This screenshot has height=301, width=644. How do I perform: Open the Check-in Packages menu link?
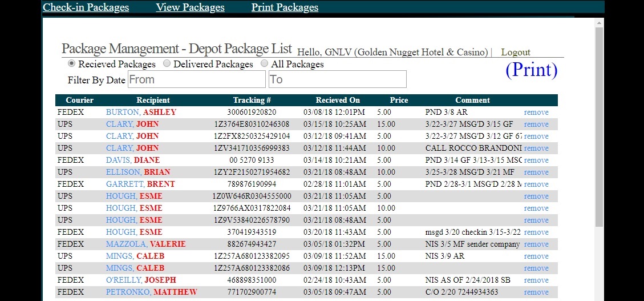point(86,7)
